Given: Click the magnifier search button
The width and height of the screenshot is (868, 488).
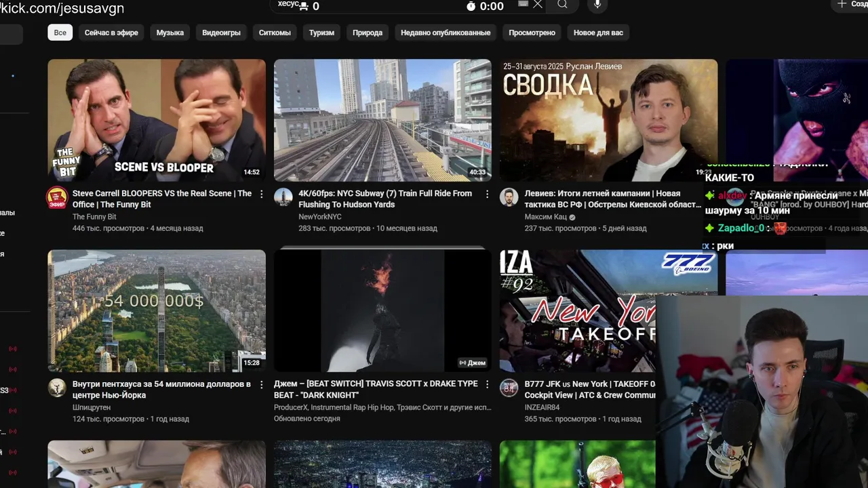Looking at the screenshot, I should 562,5.
